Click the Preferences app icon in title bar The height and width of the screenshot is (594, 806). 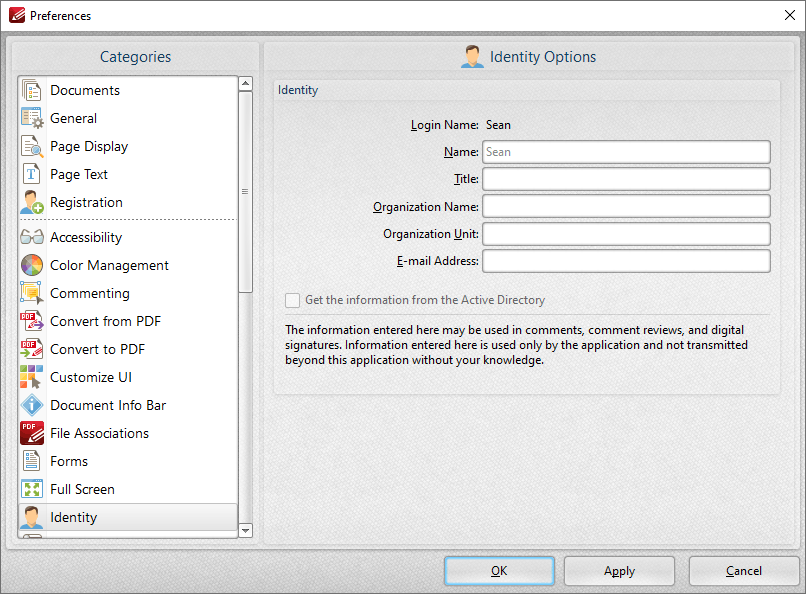tap(17, 15)
